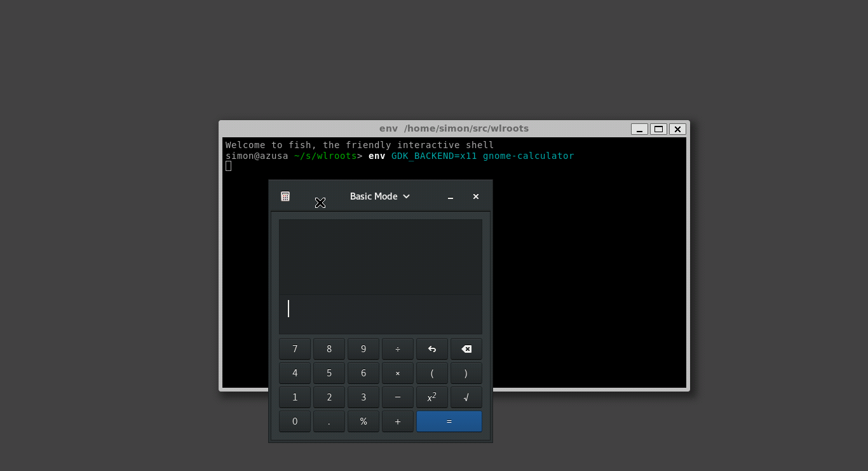Click the open parenthesis key
Viewport: 868px width, 471px height.
click(x=432, y=372)
